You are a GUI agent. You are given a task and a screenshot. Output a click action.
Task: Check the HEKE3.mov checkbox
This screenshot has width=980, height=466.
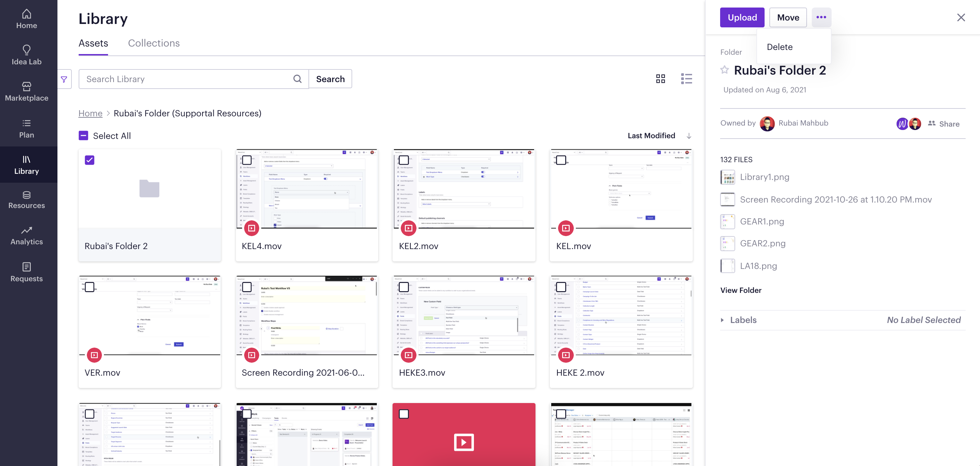(404, 287)
